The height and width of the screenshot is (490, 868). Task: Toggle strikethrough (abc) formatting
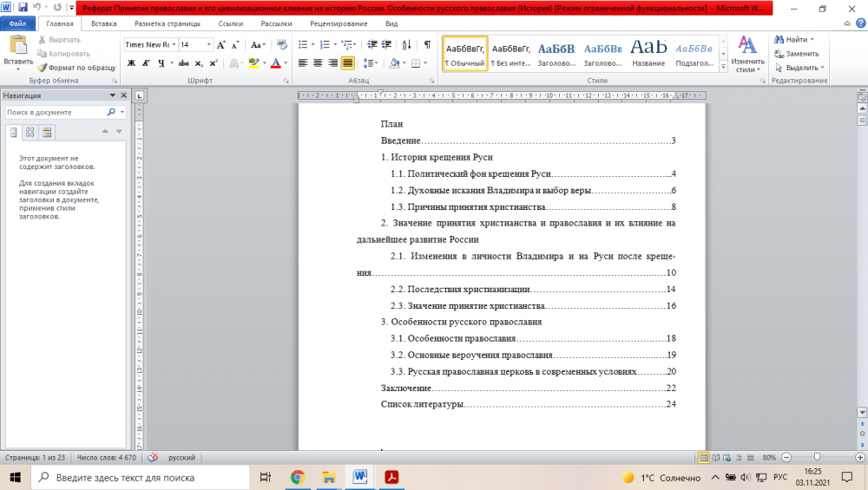183,63
